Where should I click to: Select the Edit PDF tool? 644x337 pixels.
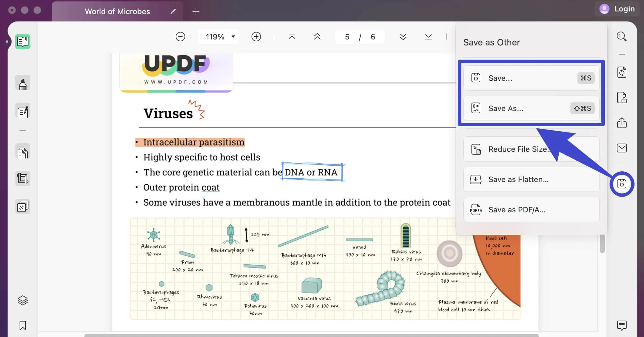pyautogui.click(x=22, y=111)
